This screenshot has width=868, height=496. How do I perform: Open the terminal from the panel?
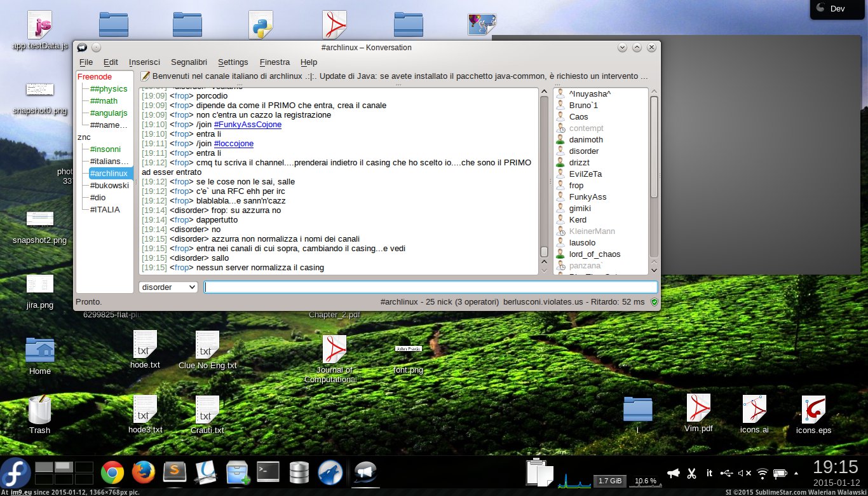pos(268,472)
